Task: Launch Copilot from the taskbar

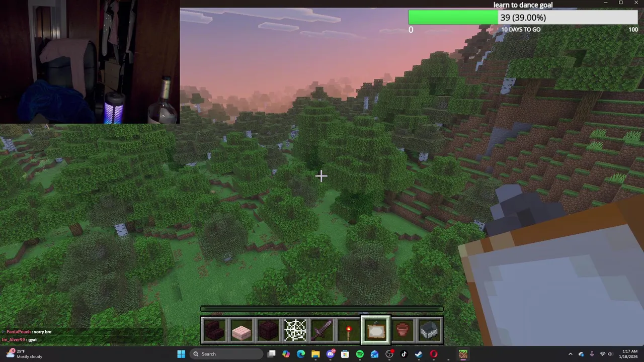Action: click(x=286, y=354)
